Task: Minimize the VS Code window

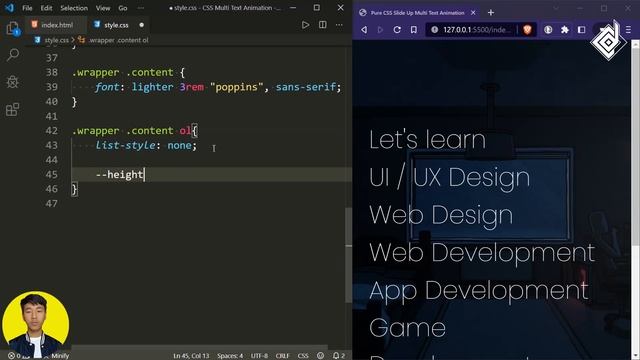Action: click(x=293, y=8)
